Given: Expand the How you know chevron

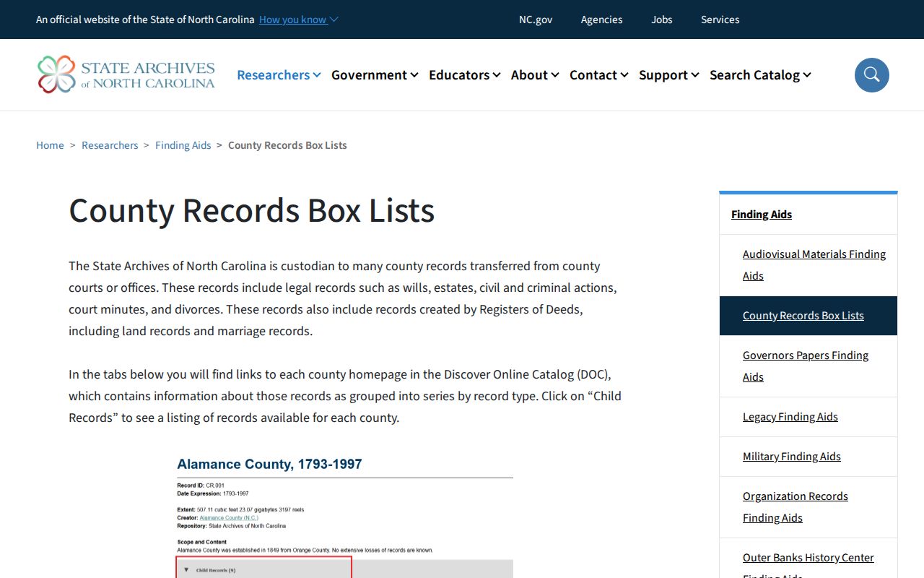Looking at the screenshot, I should tap(334, 20).
